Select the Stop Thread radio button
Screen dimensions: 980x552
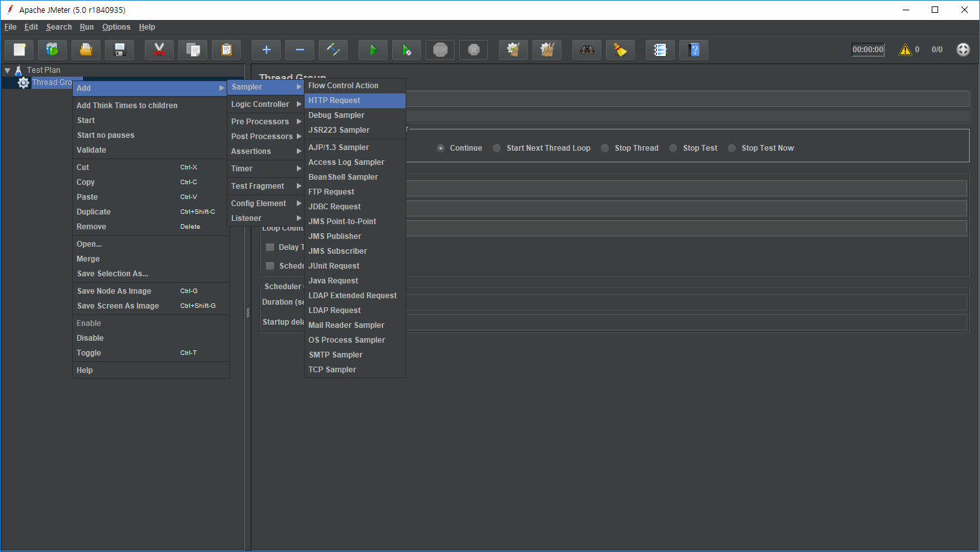coord(605,148)
